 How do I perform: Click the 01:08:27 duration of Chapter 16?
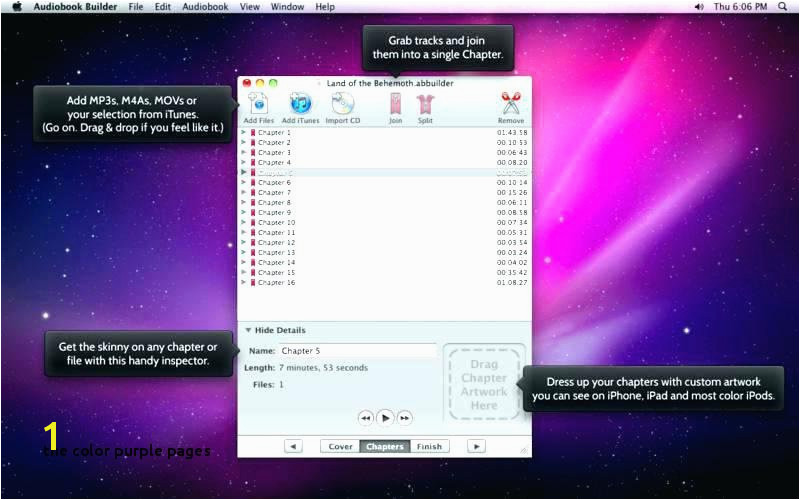(512, 283)
